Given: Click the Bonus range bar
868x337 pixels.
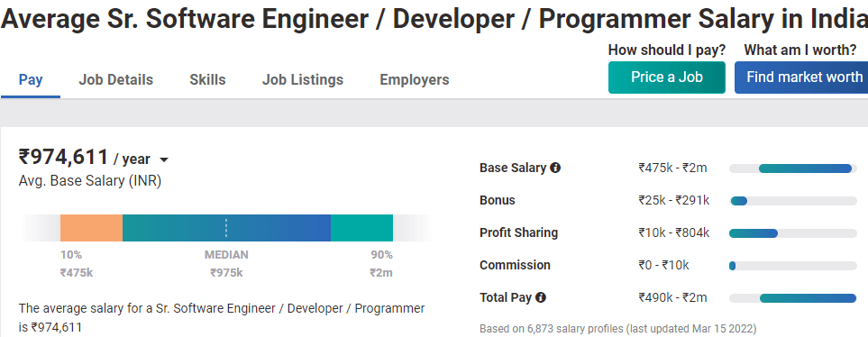Looking at the screenshot, I should (792, 201).
